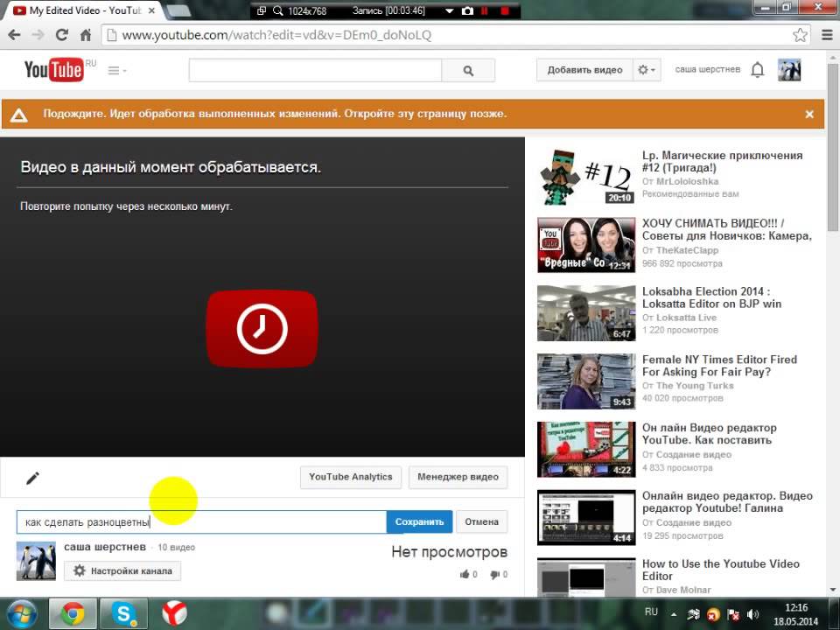840x630 pixels.
Task: Click the pencil edit icon
Action: coord(32,478)
